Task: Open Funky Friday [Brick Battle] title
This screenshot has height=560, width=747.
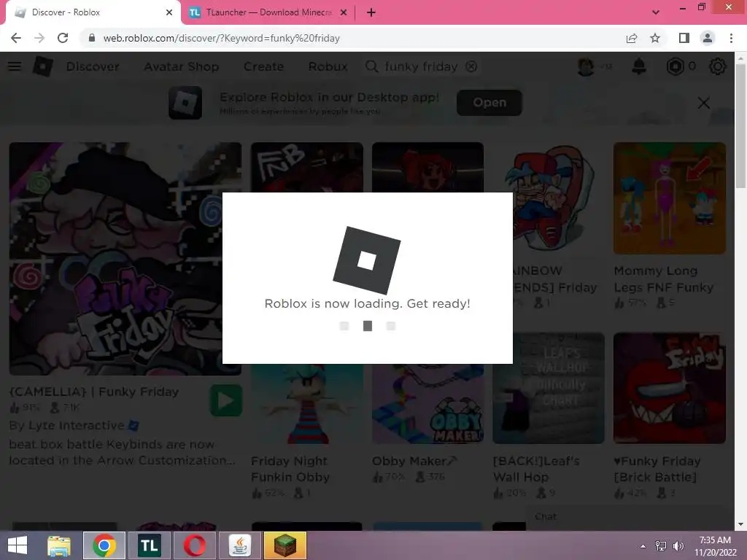Action: point(657,469)
